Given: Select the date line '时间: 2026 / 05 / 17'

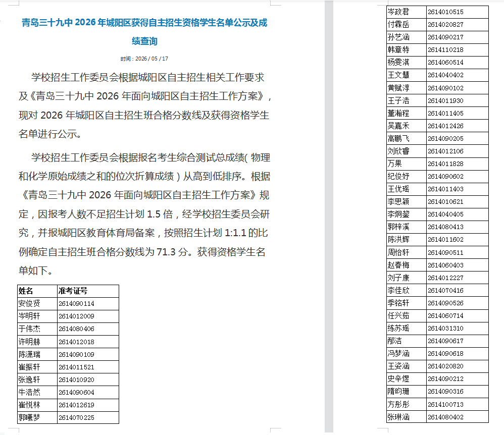Looking at the screenshot, I should coord(144,59).
